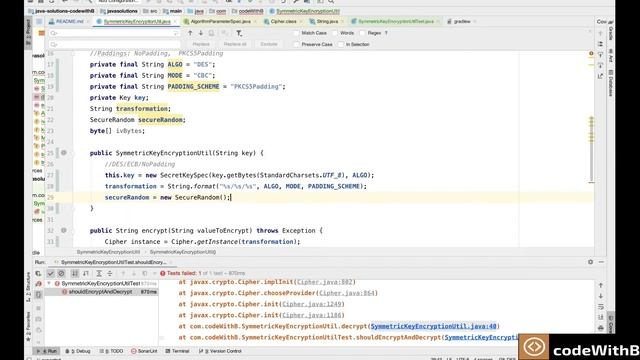Viewport: 640px width, 360px height.
Task: Open SonarLint tool window tab
Action: [144, 351]
